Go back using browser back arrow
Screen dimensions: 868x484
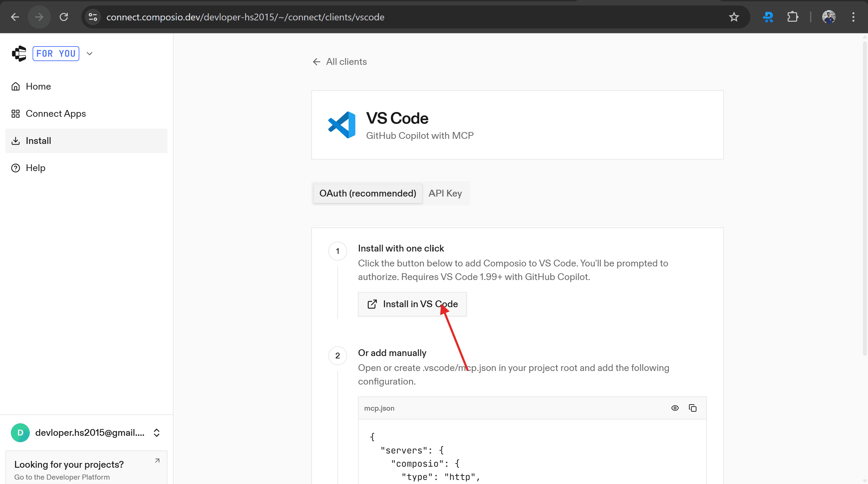coord(15,17)
